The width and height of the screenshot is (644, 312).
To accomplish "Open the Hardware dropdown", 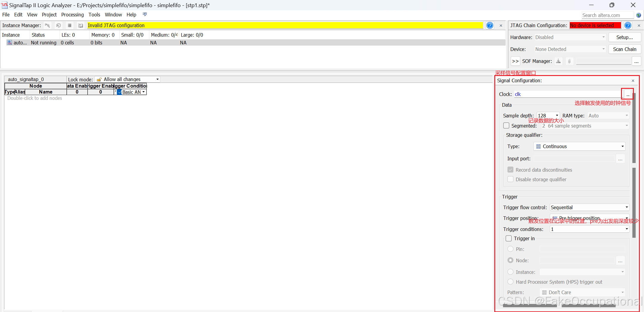I will pos(570,37).
